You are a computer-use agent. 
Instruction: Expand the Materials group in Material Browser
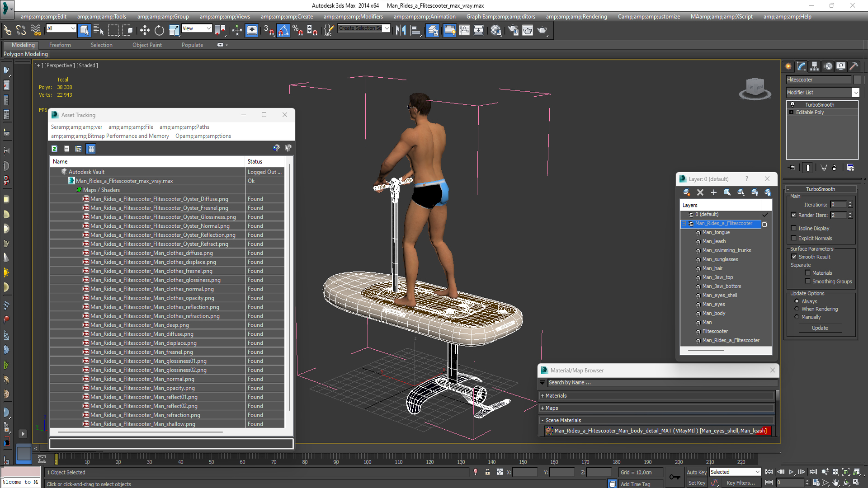click(542, 396)
